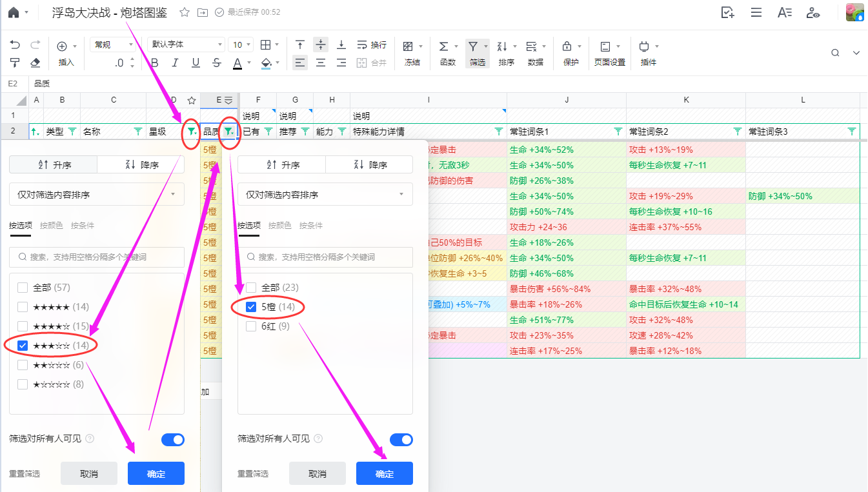Click right panel search keywords field
This screenshot has height=492, width=868.
(x=325, y=257)
